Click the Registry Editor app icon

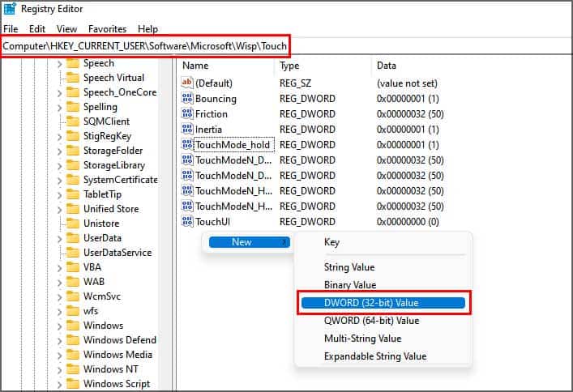click(x=10, y=9)
